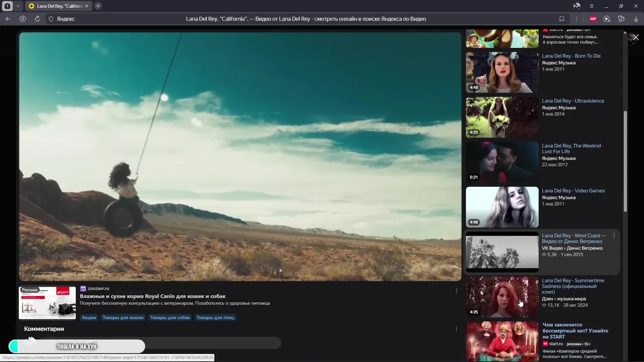Open the downloads panel
The height and width of the screenshot is (362, 644).
[636, 19]
